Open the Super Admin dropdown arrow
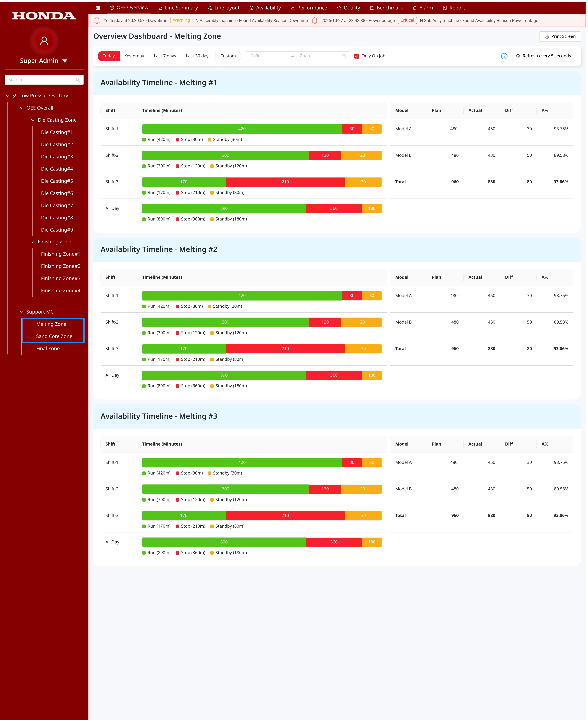The width and height of the screenshot is (588, 720). [x=65, y=61]
